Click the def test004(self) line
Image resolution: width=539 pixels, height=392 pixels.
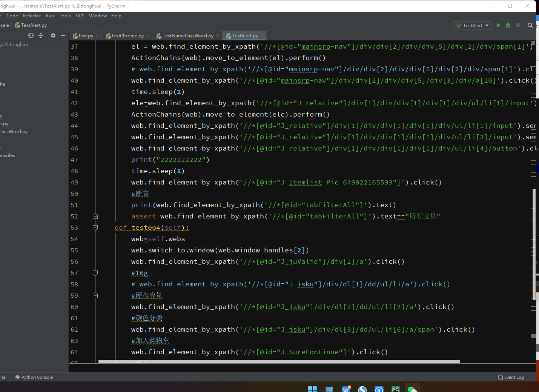pyautogui.click(x=152, y=228)
